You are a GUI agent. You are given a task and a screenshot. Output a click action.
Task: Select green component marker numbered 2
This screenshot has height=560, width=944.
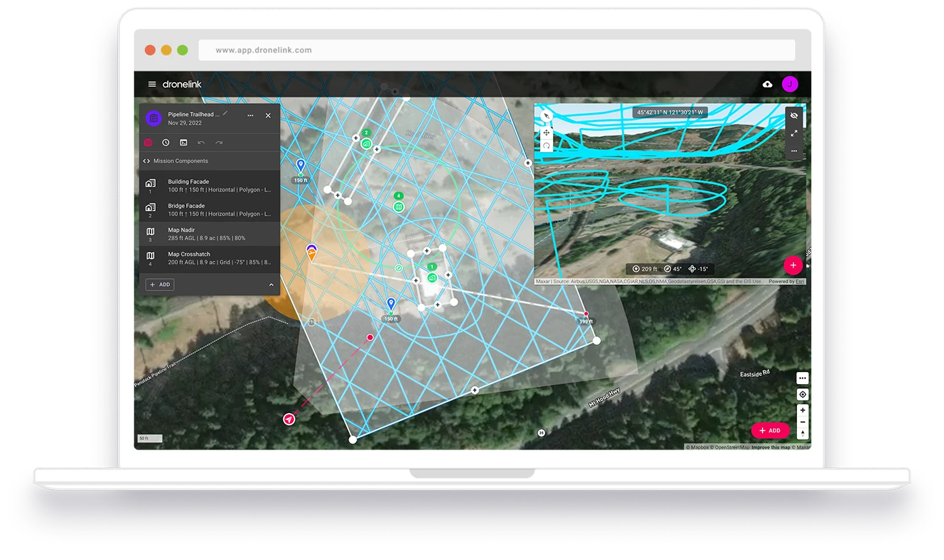point(366,143)
